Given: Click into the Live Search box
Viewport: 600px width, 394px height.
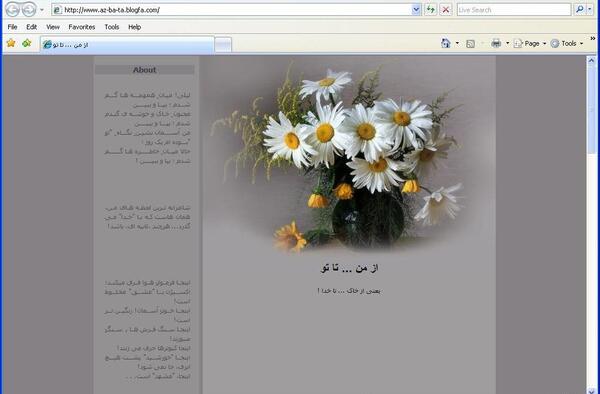Looking at the screenshot, I should [x=514, y=10].
